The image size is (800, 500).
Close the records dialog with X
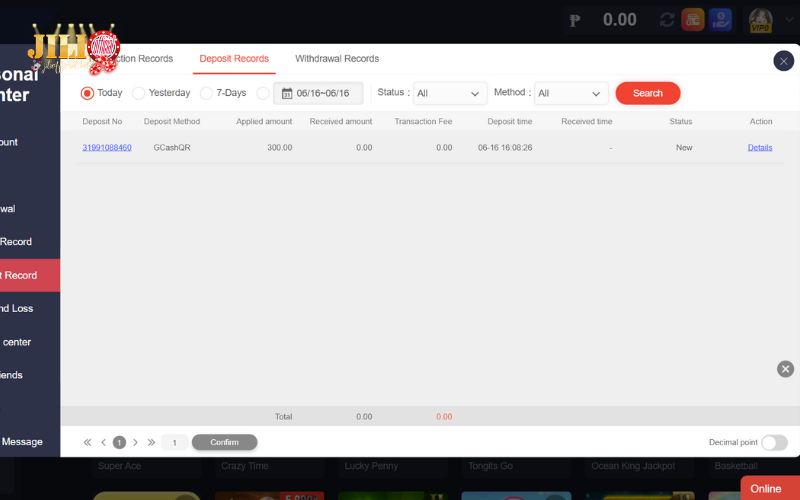[784, 61]
